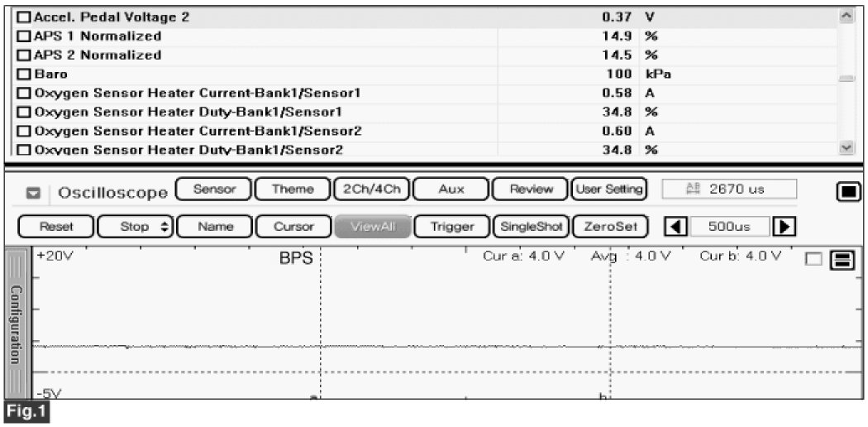The width and height of the screenshot is (868, 427).
Task: Click the right arrow to increase time base
Action: pyautogui.click(x=787, y=226)
